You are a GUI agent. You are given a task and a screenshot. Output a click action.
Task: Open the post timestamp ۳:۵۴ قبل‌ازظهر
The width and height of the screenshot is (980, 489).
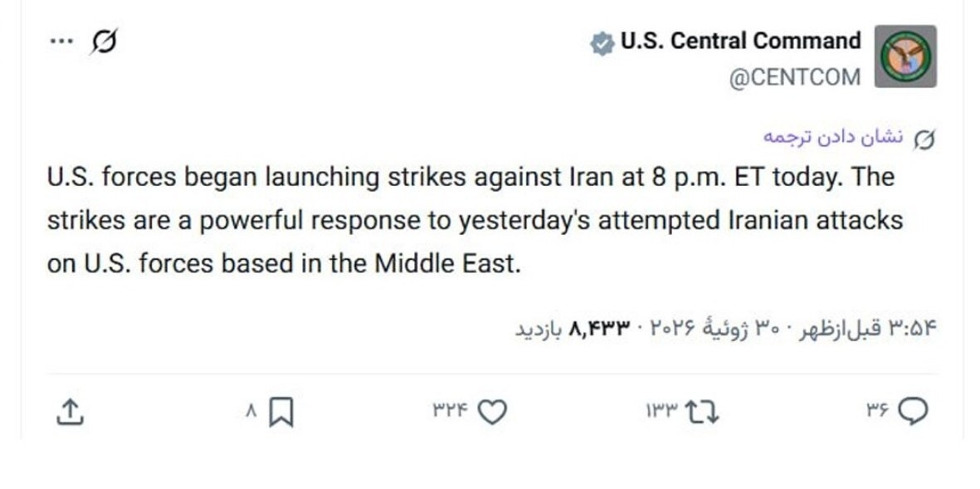pos(869,328)
